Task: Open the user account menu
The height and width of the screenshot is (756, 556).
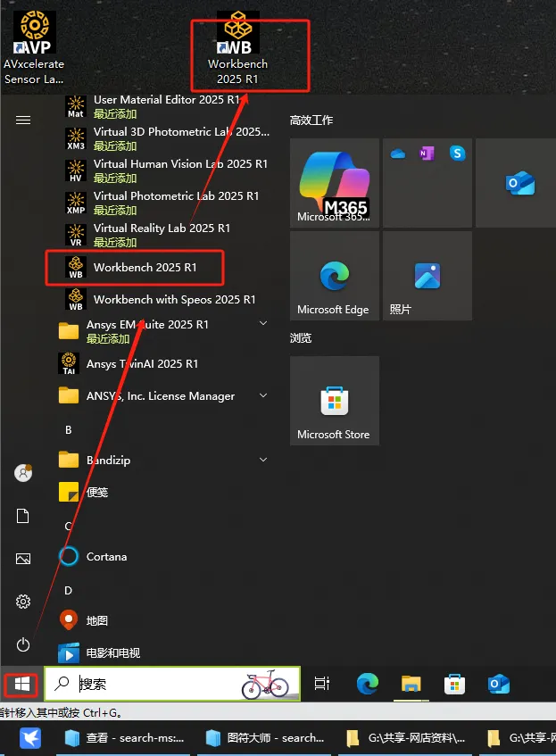Action: coord(23,473)
